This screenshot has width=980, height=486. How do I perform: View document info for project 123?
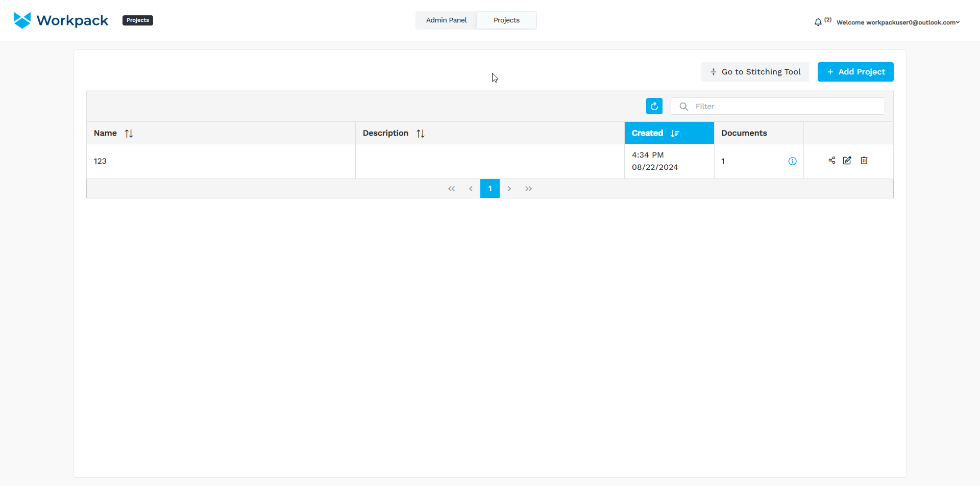point(792,161)
